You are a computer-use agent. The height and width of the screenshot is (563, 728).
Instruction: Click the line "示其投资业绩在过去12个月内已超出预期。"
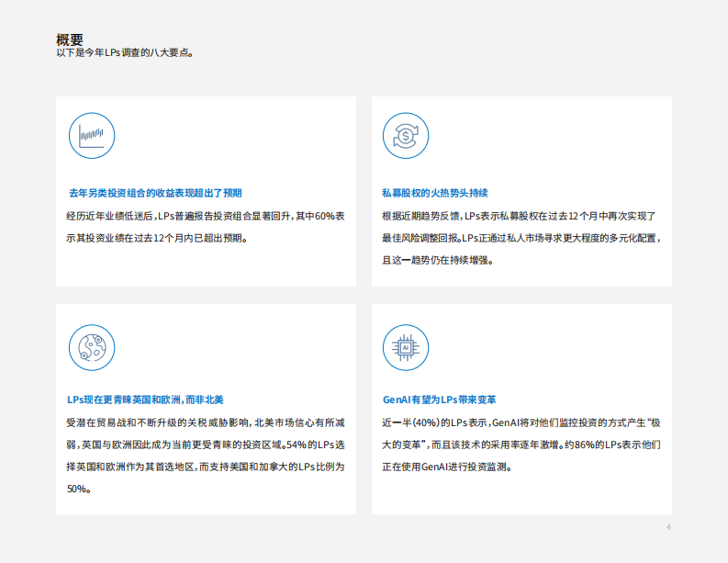click(x=157, y=238)
